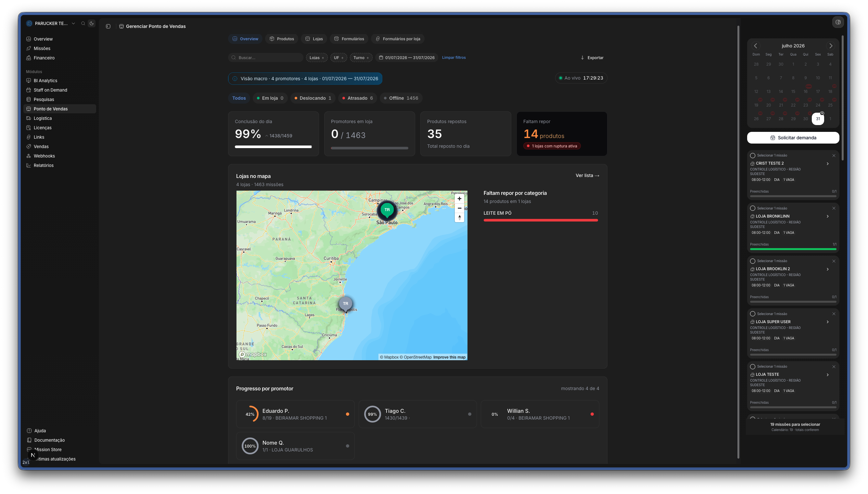Select the Ponto de Vendas module
This screenshot has width=868, height=494.
[60, 109]
